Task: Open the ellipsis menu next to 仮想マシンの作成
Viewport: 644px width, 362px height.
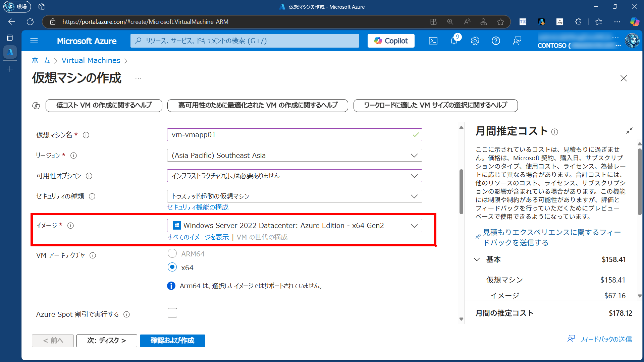Action: coord(138,78)
